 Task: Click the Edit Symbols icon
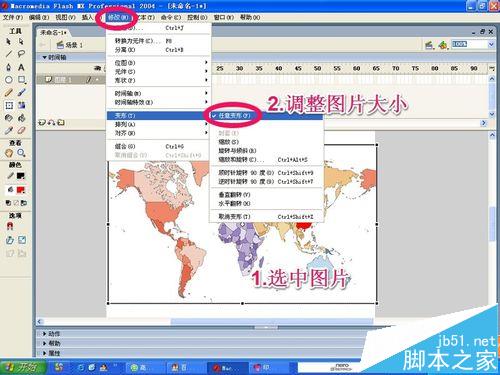click(443, 45)
